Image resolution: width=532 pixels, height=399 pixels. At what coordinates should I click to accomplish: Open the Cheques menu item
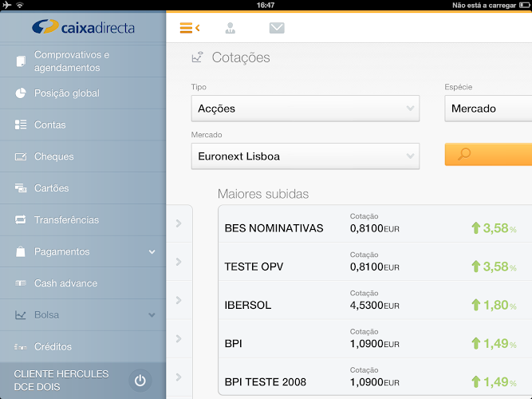coord(83,156)
